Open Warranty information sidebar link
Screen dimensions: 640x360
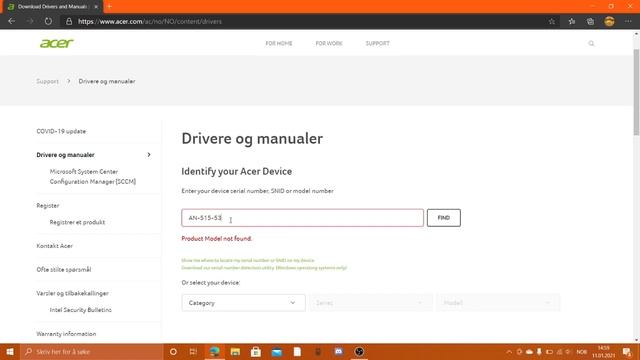pos(66,333)
